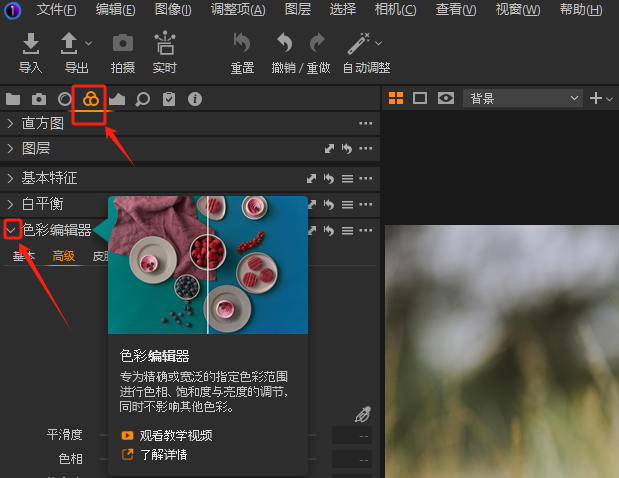Switch to the camera capture tool tab
This screenshot has height=478, width=619.
click(x=39, y=99)
